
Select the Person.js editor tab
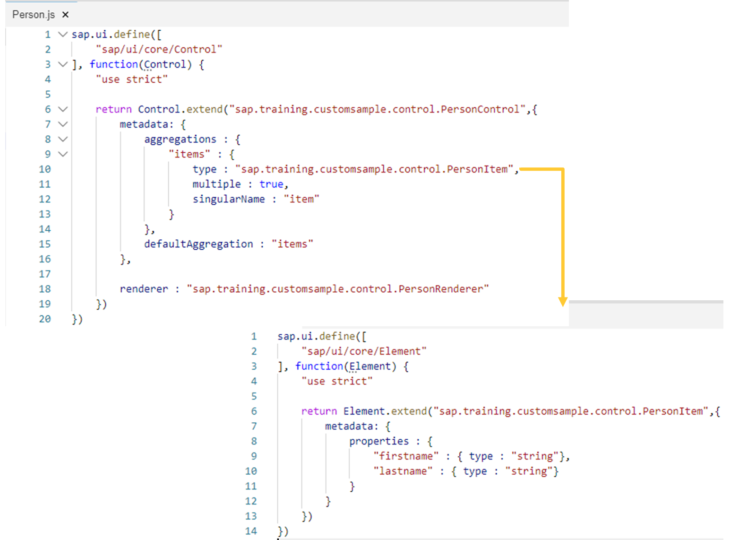(41, 14)
